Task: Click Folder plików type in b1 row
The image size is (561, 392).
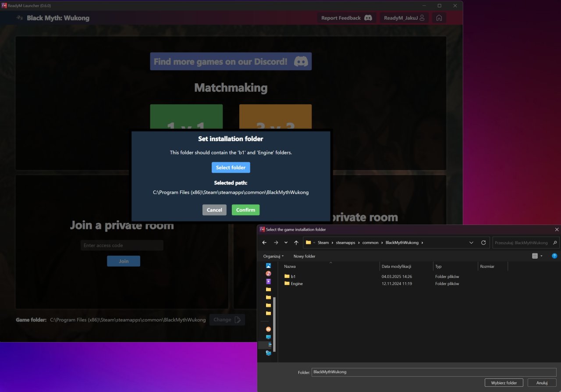Action: coord(447,277)
